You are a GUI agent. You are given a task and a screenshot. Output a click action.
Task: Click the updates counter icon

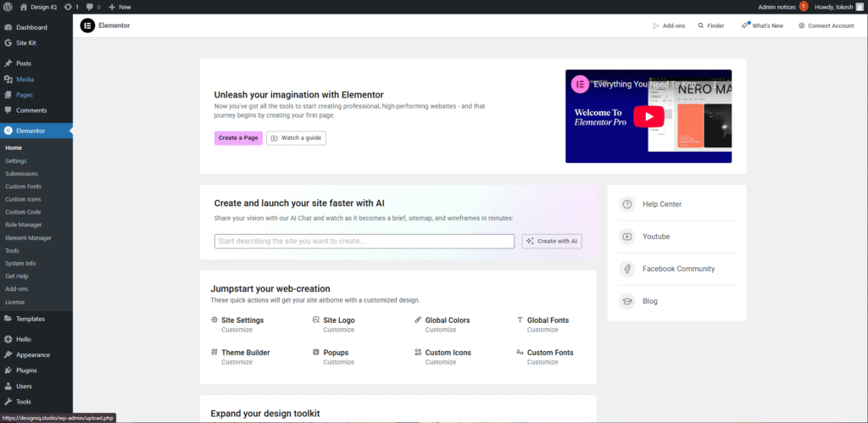71,7
